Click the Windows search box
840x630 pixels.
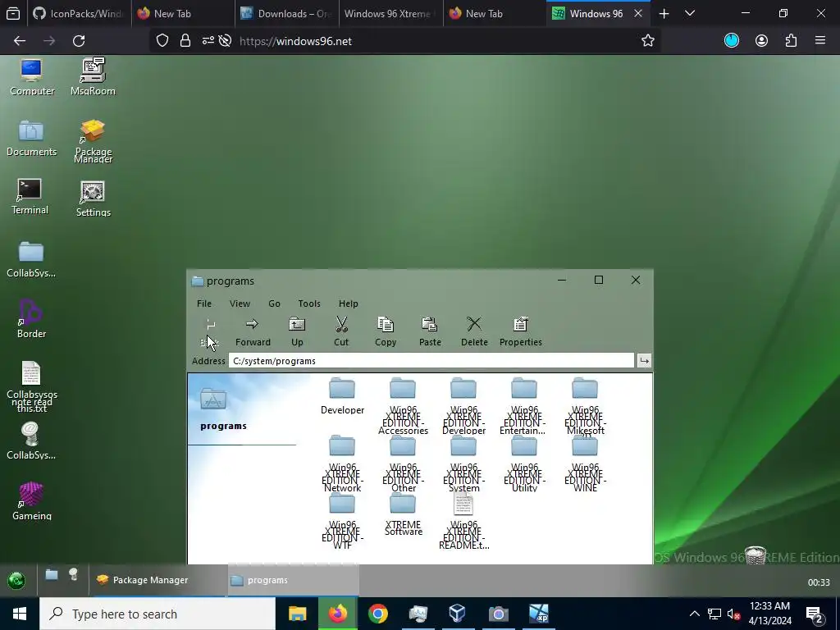click(x=157, y=614)
